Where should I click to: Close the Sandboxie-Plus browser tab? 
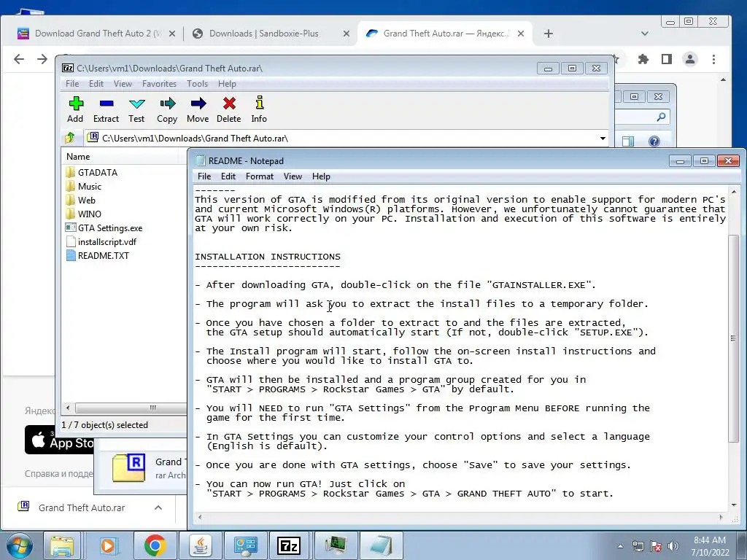347,34
